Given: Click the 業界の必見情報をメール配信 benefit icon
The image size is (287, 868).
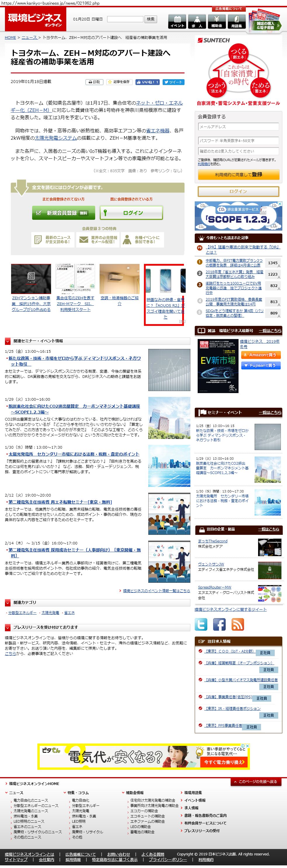Looking at the screenshot, I should click(98, 240).
